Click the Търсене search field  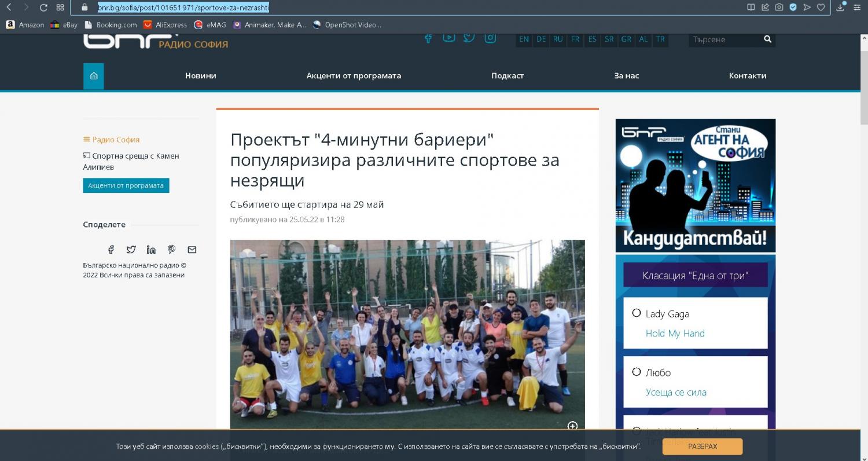point(724,39)
